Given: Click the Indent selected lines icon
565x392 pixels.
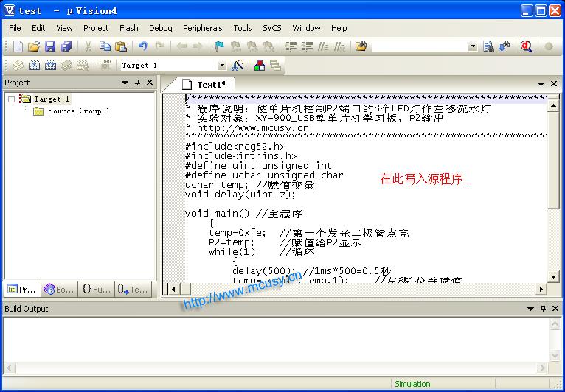Looking at the screenshot, I should coord(291,46).
